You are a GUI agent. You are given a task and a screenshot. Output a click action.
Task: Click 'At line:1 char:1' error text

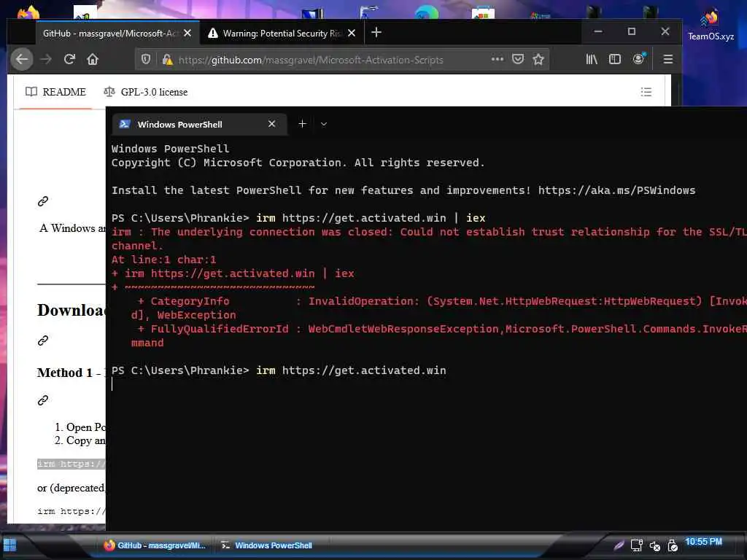164,260
